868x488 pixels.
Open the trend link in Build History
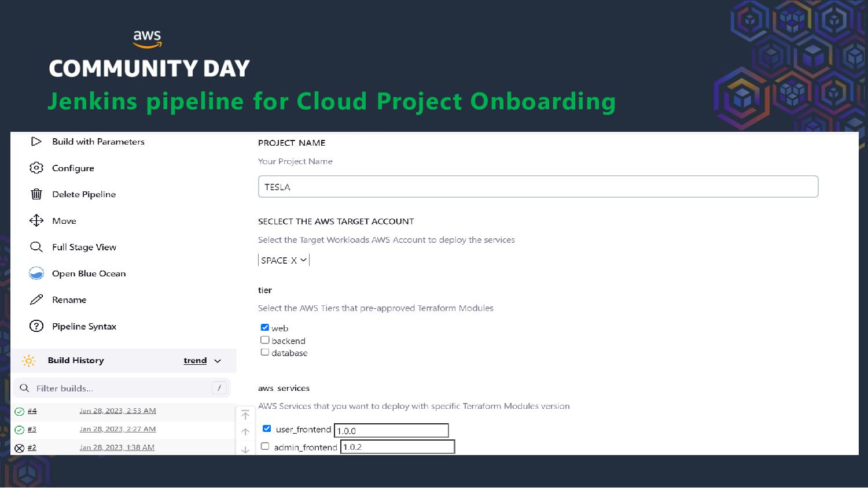(195, 360)
